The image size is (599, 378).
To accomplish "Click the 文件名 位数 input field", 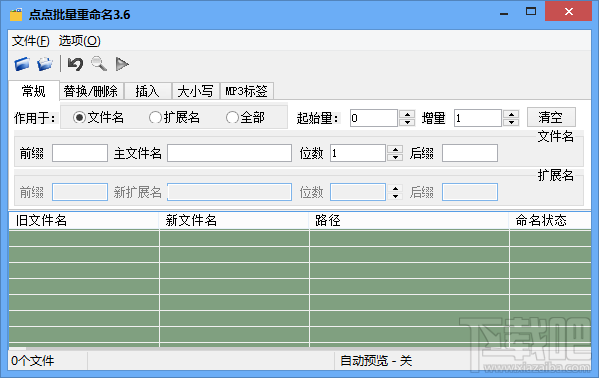I will click(x=358, y=153).
